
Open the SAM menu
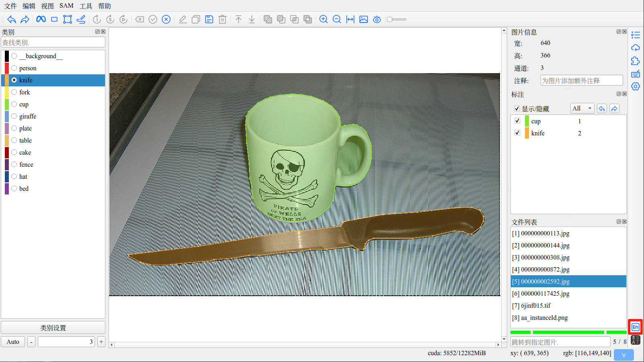click(66, 6)
